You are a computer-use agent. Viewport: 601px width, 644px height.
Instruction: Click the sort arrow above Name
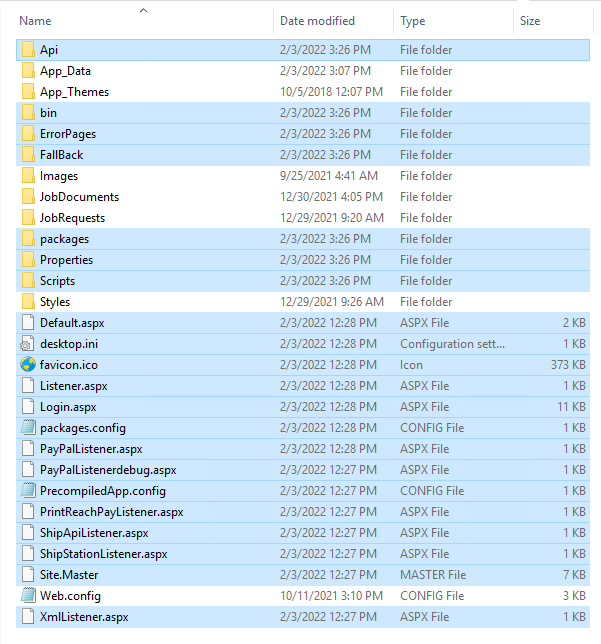coord(143,11)
